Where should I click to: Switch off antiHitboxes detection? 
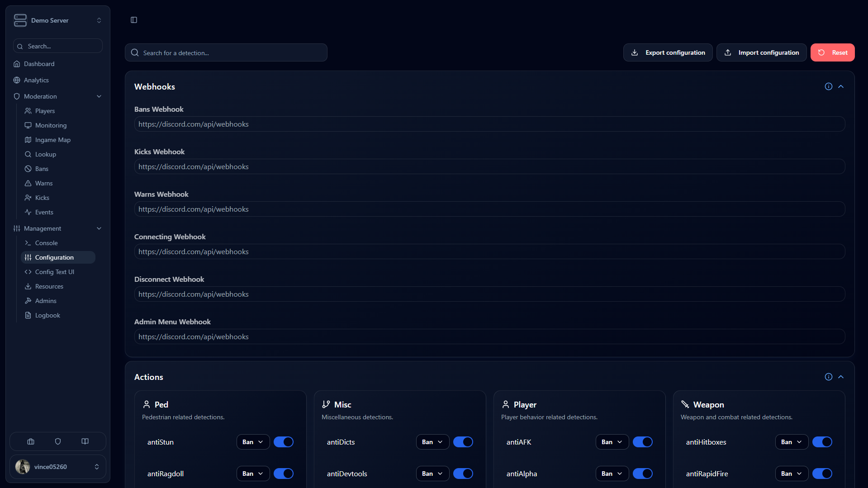pos(822,442)
